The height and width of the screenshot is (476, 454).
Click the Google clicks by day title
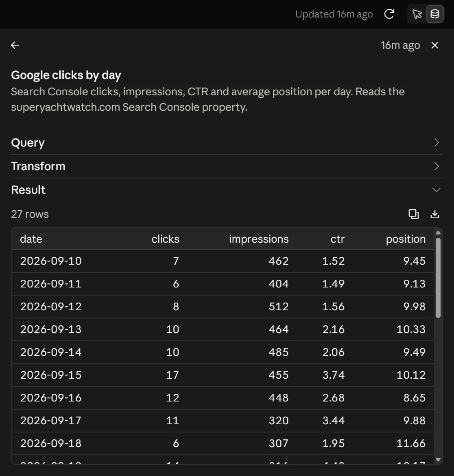tap(66, 75)
